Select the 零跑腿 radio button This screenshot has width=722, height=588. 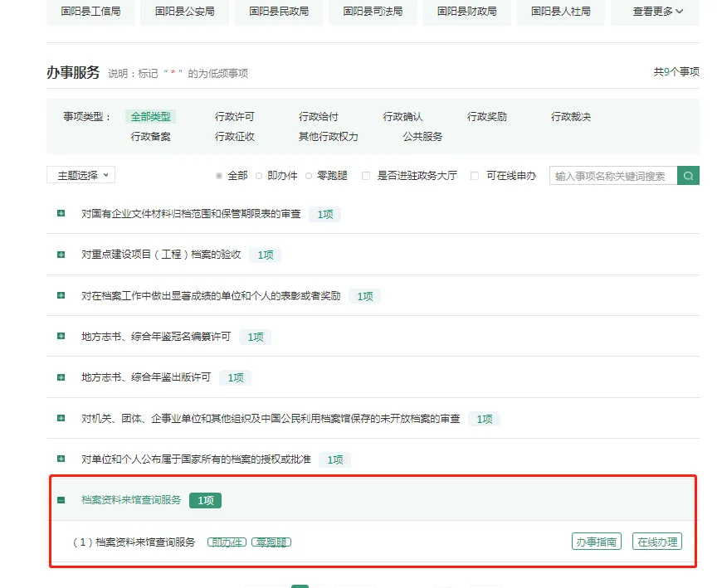coord(309,176)
